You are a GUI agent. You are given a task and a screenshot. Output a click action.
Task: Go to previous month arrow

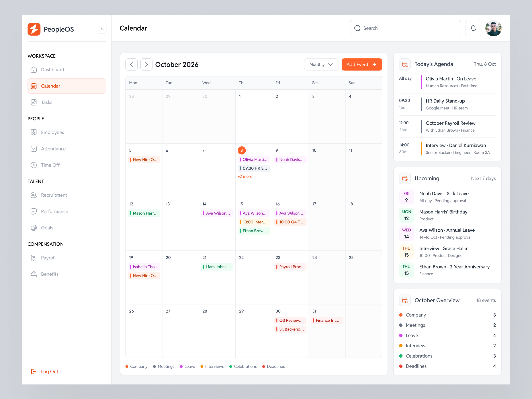pos(131,65)
